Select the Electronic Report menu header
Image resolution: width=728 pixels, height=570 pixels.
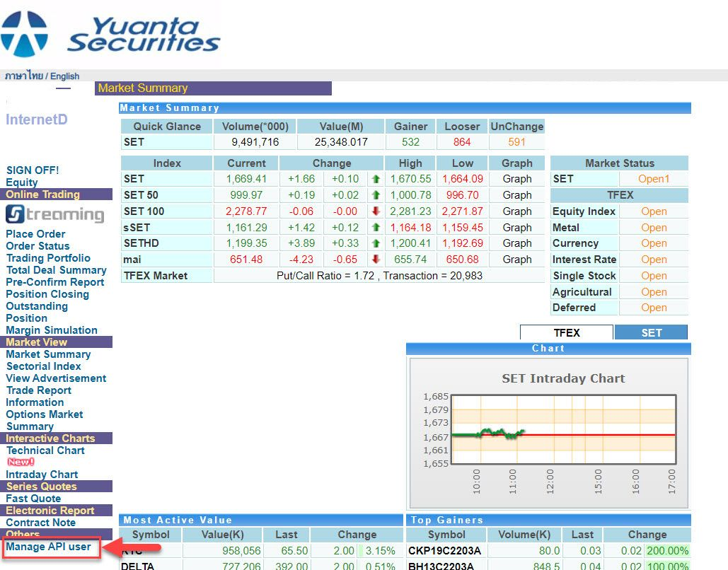pos(56,511)
